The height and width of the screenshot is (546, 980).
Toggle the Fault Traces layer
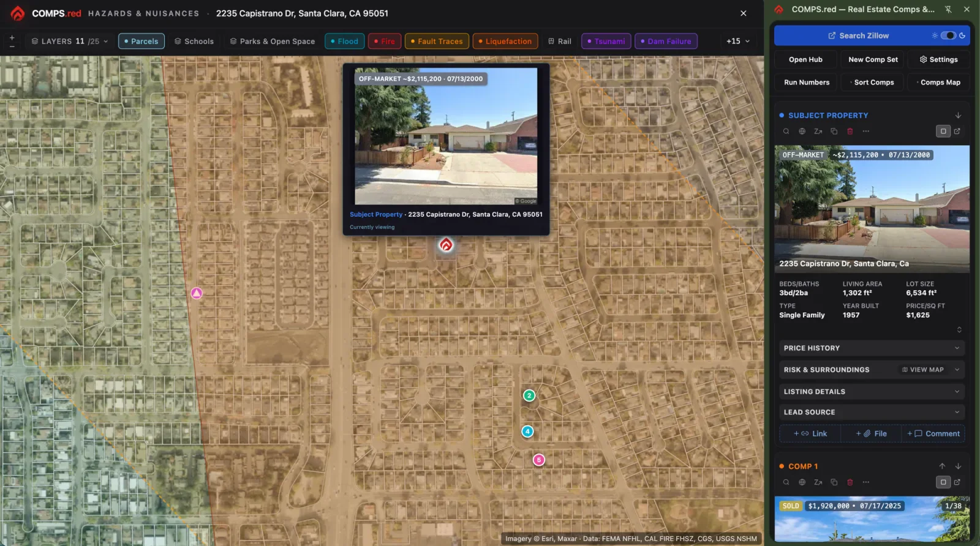tap(437, 41)
